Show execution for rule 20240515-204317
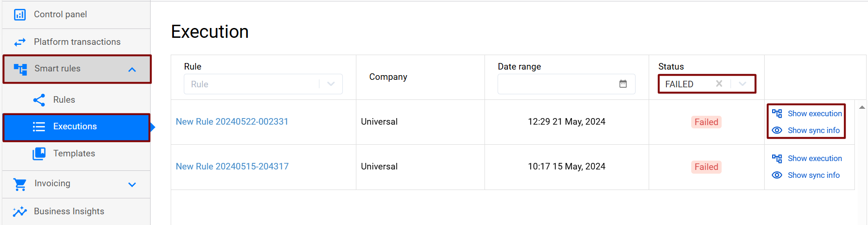 (814, 159)
